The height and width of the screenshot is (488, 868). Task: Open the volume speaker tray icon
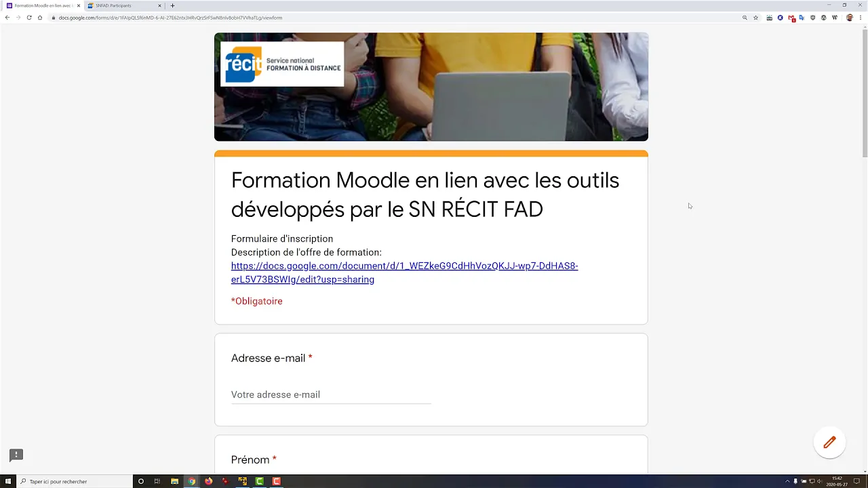tap(819, 481)
